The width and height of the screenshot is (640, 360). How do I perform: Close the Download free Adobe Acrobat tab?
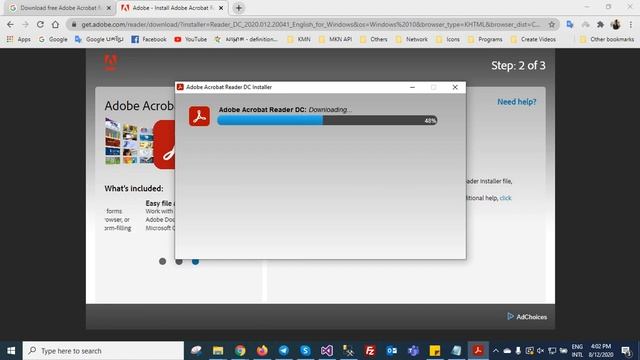click(x=109, y=8)
